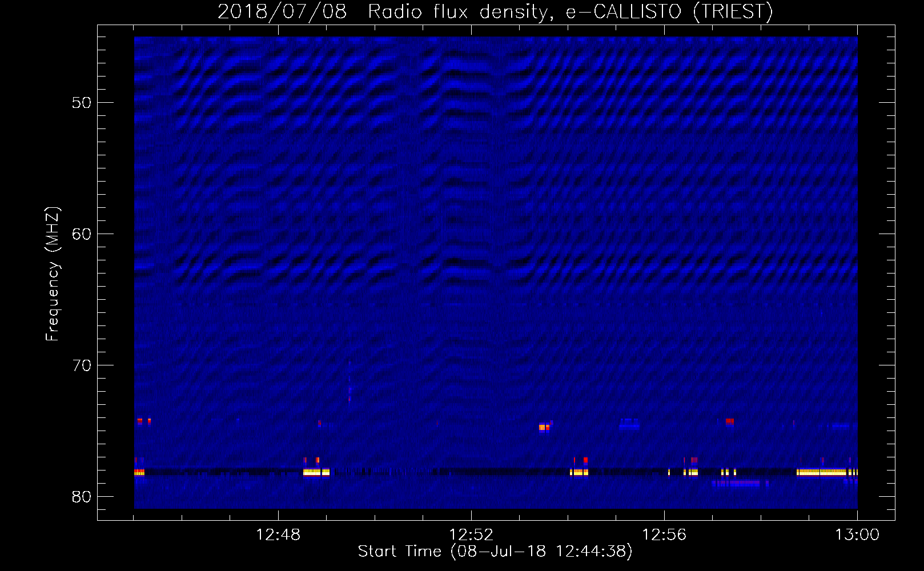
Task: Click the 70 MHz frequency tick label
Action: tap(82, 365)
